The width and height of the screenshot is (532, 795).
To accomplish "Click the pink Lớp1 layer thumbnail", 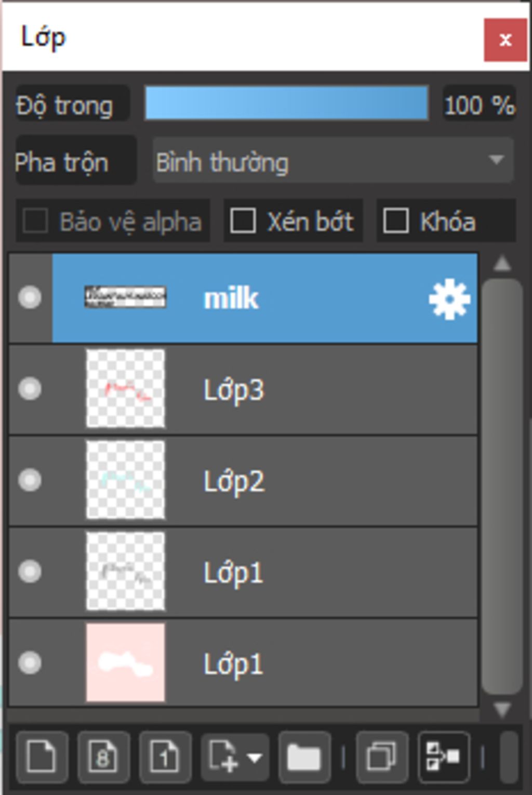I will [x=125, y=663].
